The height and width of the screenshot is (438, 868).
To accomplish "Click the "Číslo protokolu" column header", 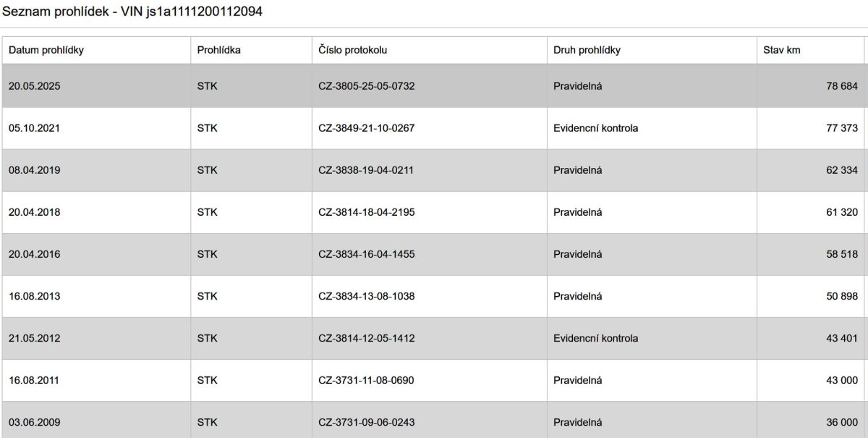I will coord(353,50).
